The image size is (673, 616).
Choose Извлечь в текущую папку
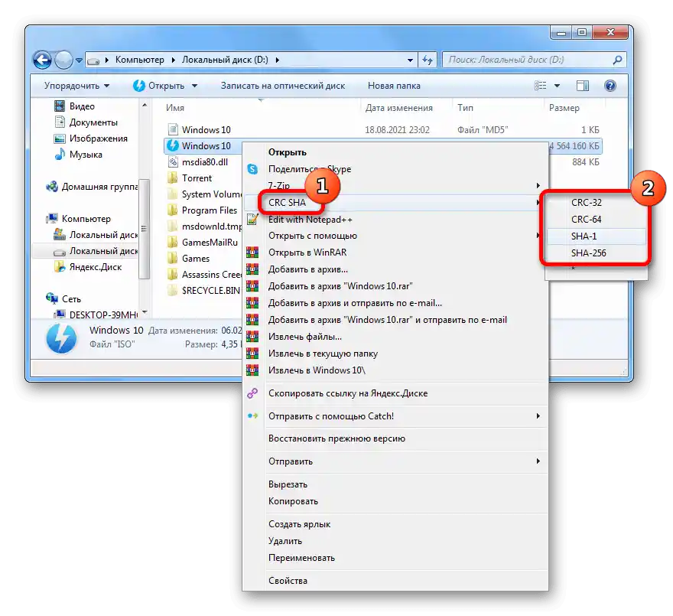[323, 354]
